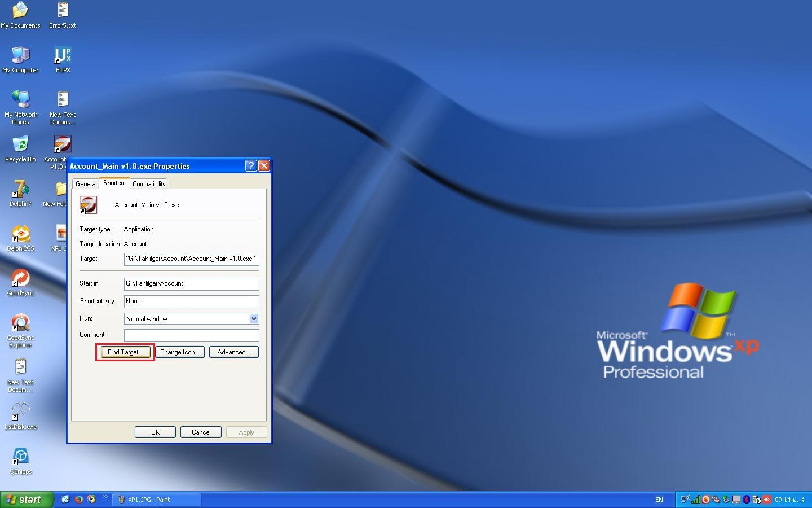Select the GoodSync shortcut icon
Screen dimensions: 812x508
[20, 278]
